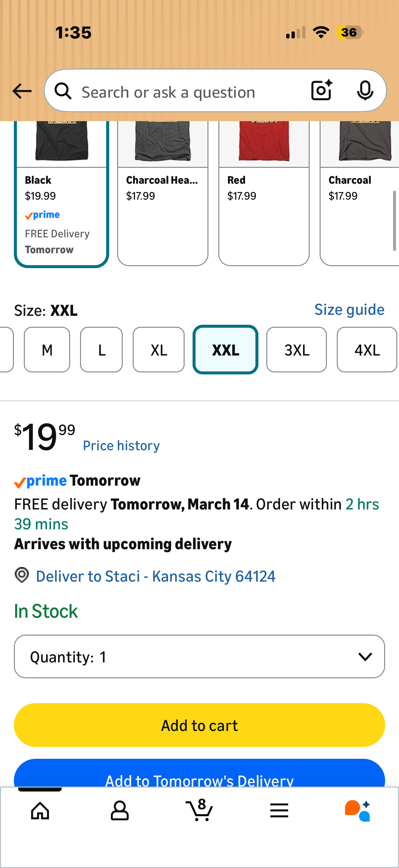The image size is (399, 868).
Task: Expand the Quantity dropdown
Action: (x=199, y=657)
